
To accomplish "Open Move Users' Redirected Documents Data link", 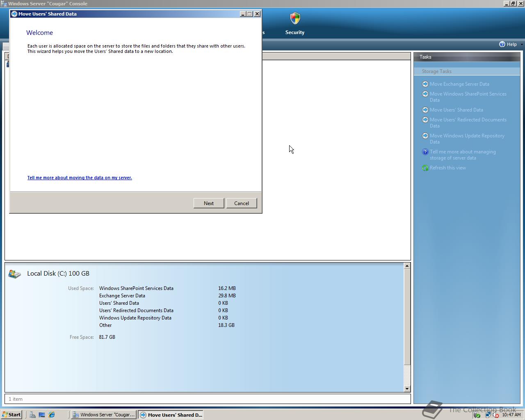I will click(x=468, y=123).
